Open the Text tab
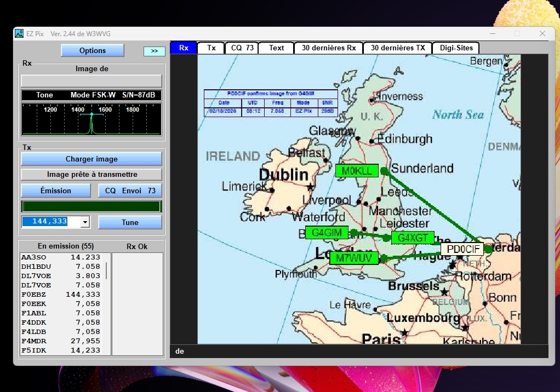560x392 pixels. click(x=276, y=48)
